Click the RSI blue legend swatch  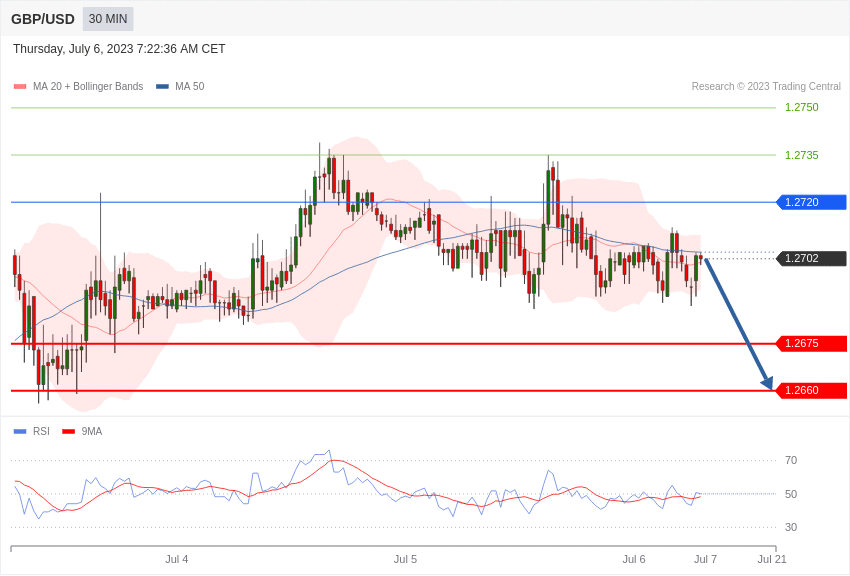(x=20, y=431)
